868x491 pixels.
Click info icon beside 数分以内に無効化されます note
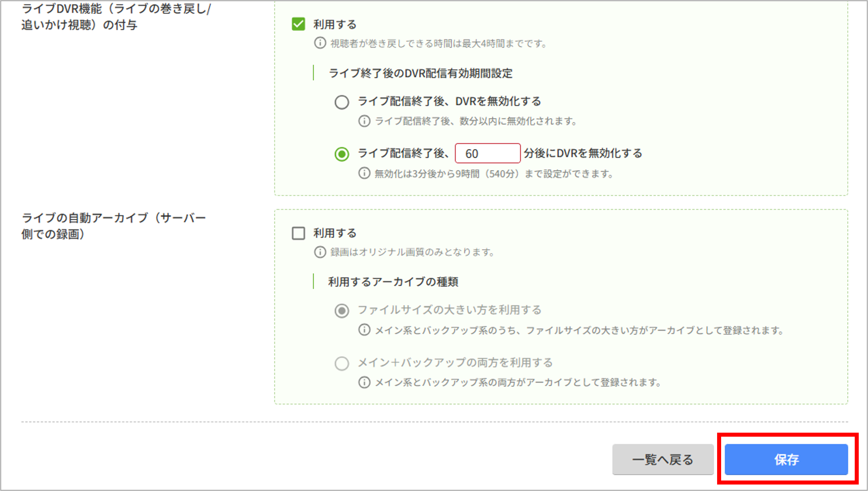364,121
